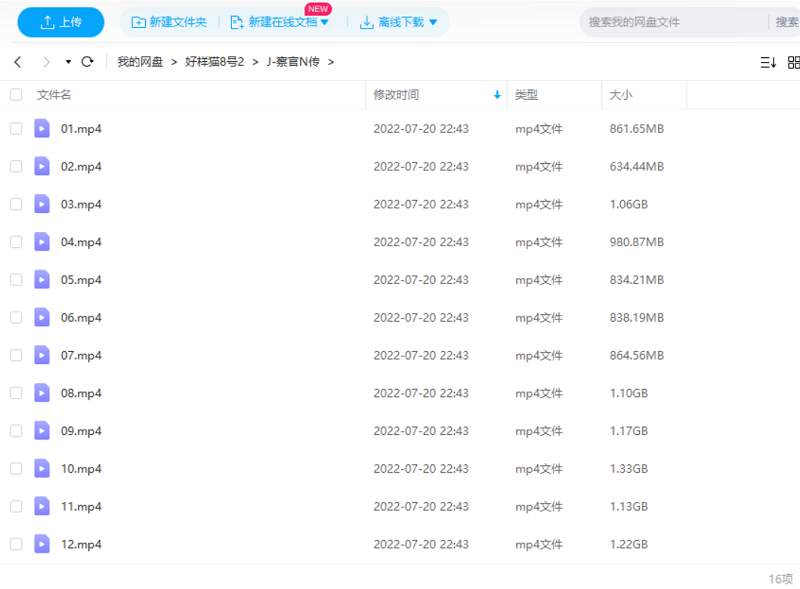Click the 搜索我的网盘文件 search field

[670, 22]
